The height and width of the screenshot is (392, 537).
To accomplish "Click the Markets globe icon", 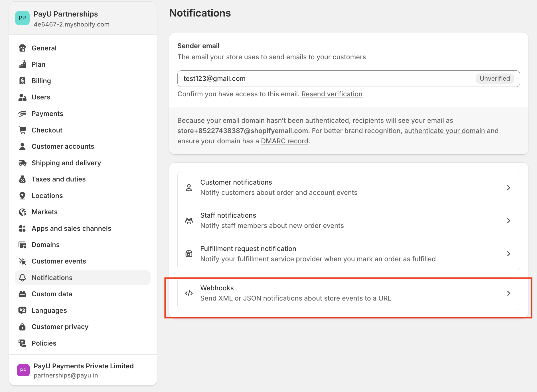I will (x=23, y=212).
